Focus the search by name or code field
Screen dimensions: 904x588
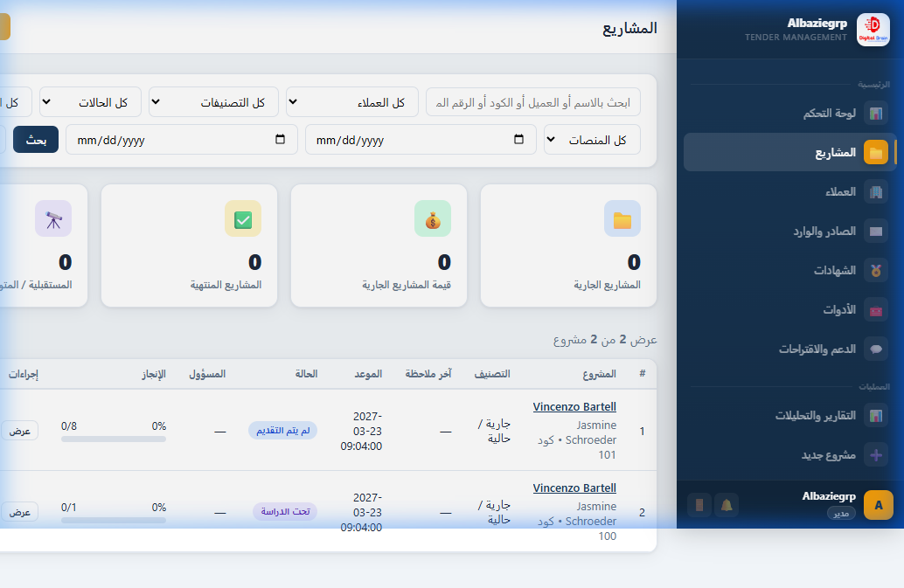point(533,102)
